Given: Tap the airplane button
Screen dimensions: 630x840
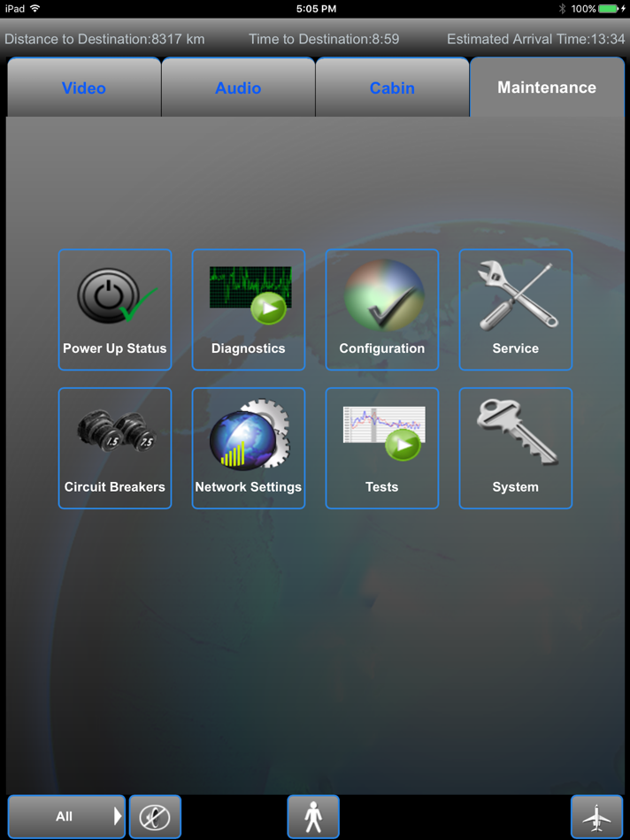Looking at the screenshot, I should (596, 816).
